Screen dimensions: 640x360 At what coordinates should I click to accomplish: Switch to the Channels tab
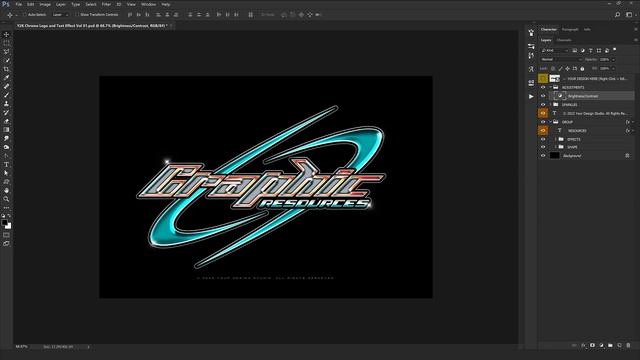(564, 40)
